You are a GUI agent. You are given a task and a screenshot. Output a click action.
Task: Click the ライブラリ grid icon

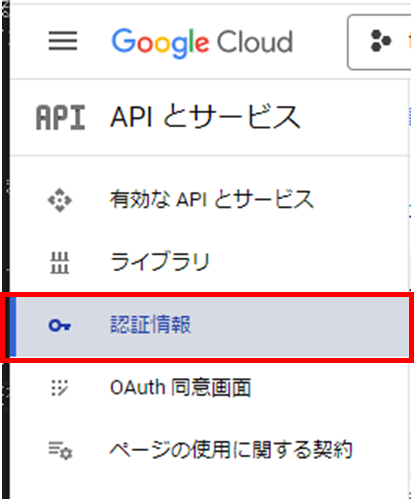60,263
